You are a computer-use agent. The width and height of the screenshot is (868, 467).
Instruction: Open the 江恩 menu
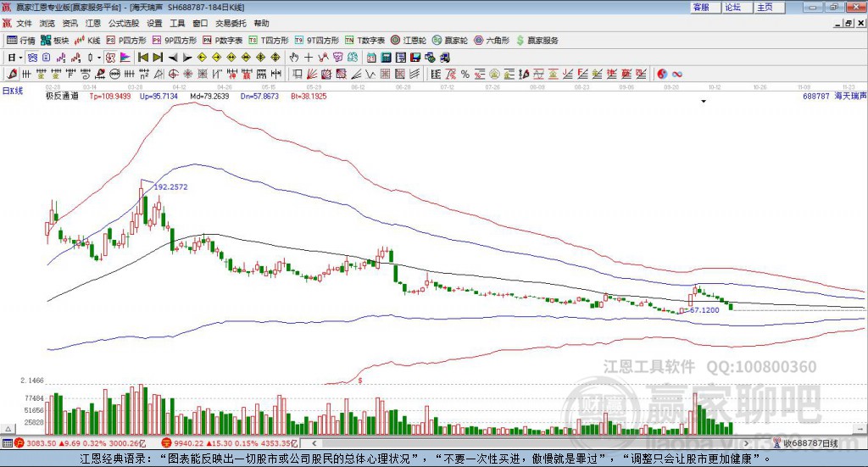coord(93,23)
